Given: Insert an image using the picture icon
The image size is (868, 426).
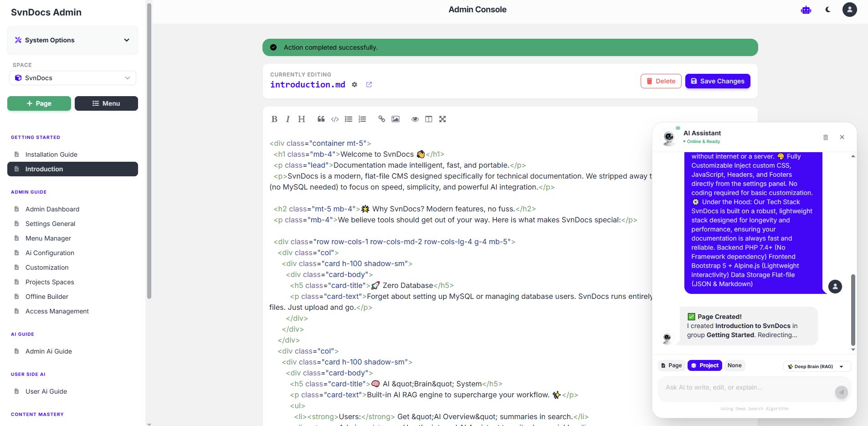Looking at the screenshot, I should (x=395, y=119).
